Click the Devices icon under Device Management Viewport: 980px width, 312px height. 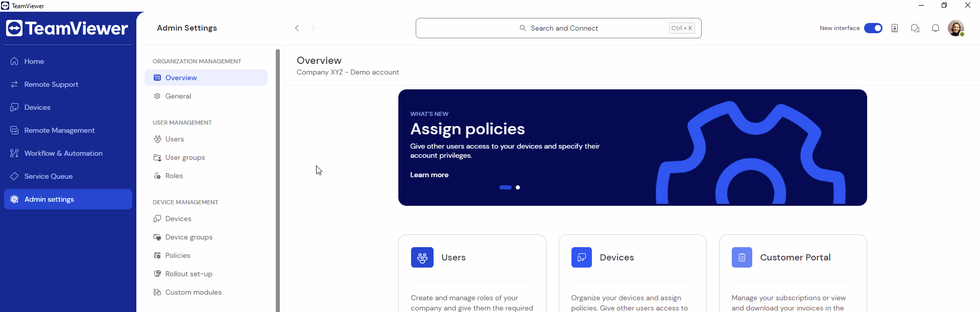[157, 219]
